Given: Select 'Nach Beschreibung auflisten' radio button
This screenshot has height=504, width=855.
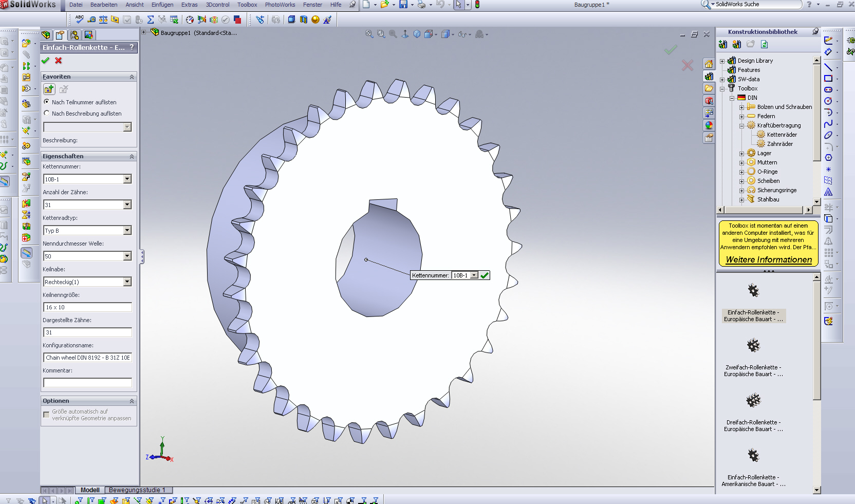Looking at the screenshot, I should tap(47, 113).
